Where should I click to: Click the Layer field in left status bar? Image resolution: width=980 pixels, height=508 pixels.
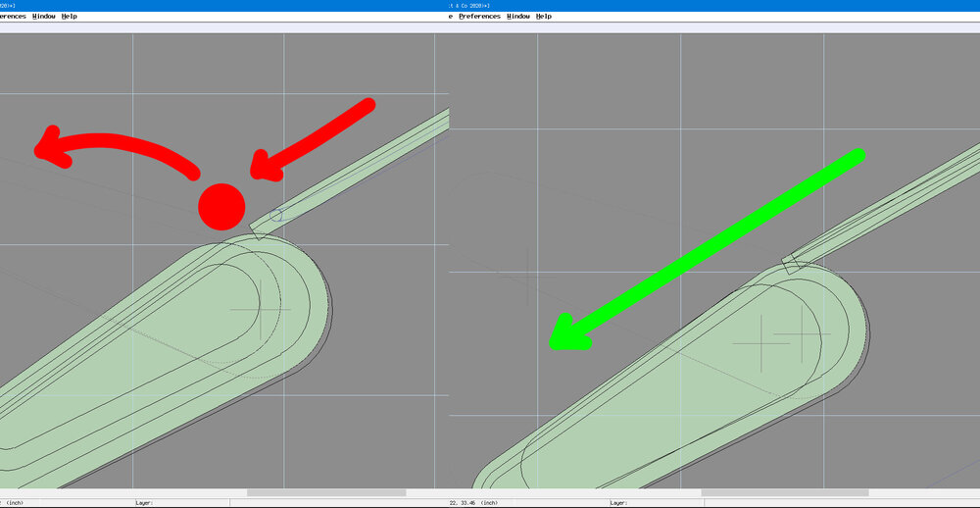[x=181, y=502]
